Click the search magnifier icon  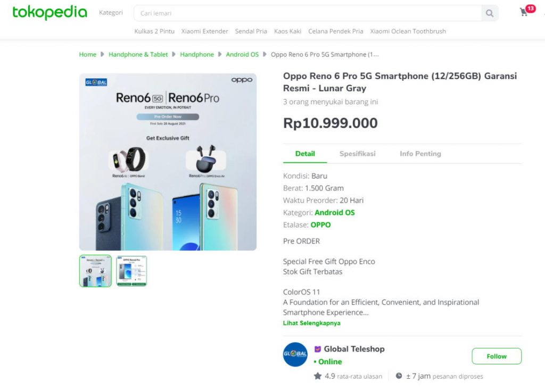(489, 13)
